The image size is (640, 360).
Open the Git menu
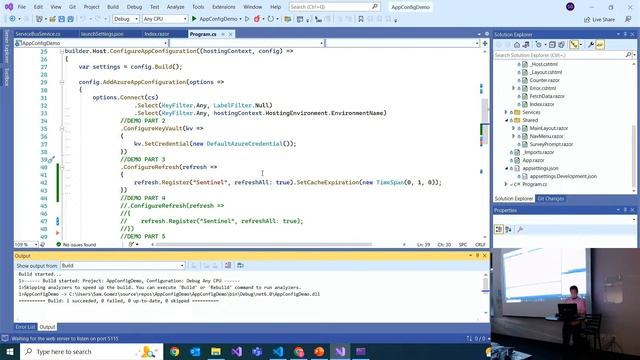(72, 7)
